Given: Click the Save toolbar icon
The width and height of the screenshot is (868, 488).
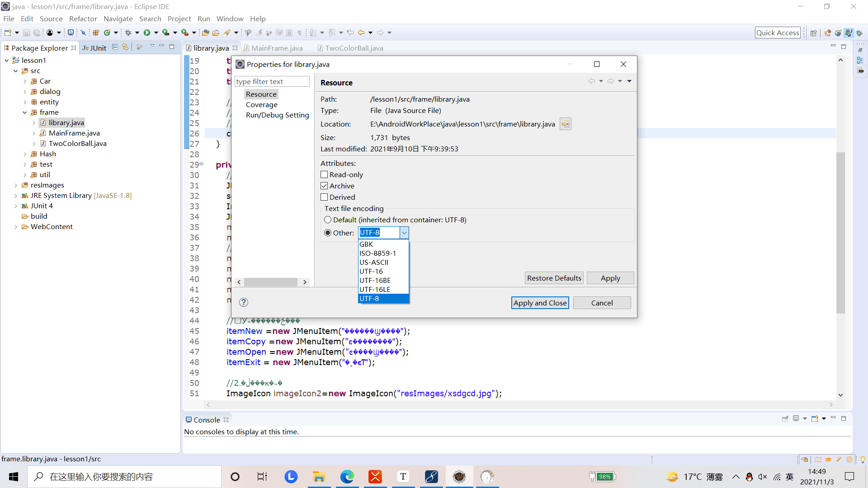Looking at the screenshot, I should click(26, 33).
